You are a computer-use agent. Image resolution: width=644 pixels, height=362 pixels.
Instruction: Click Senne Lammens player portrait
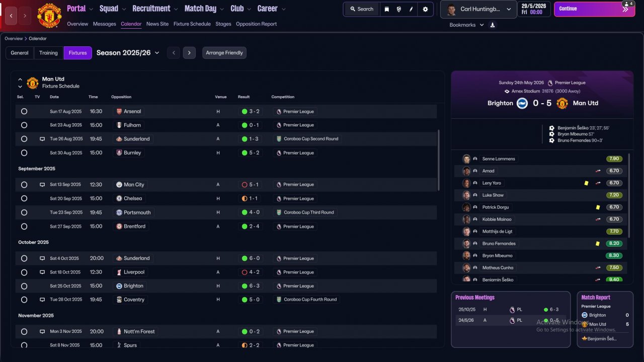coord(466,159)
